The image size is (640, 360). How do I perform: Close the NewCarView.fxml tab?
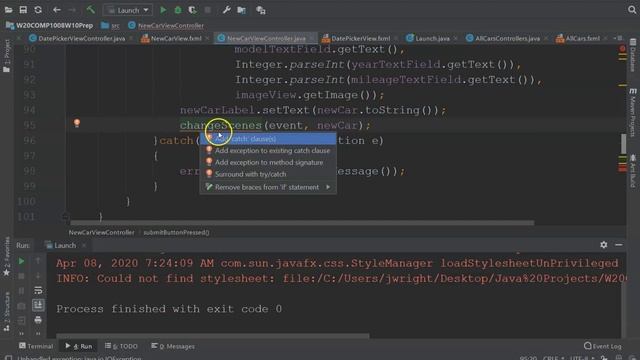(208, 38)
